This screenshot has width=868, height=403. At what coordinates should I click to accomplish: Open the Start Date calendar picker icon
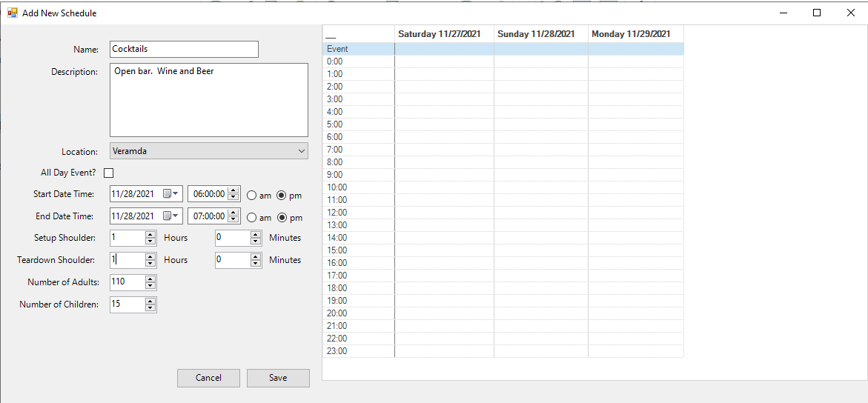[171, 194]
